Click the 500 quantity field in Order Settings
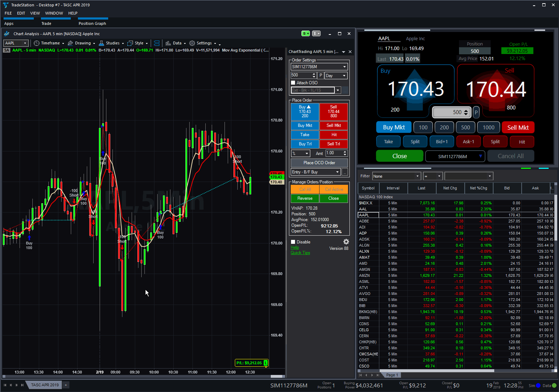Screen dimensions: 559x392 coord(301,75)
